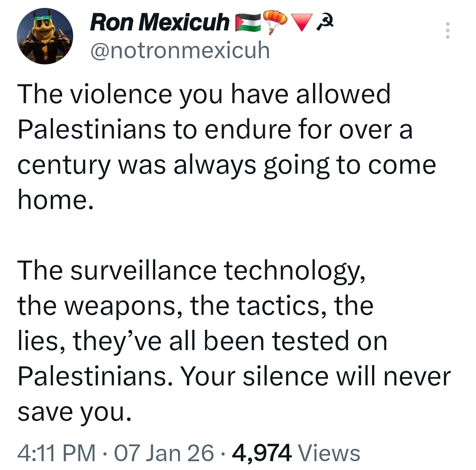This screenshot has width=476, height=470.
Task: Click the closing words "save you."
Action: pos(74,411)
